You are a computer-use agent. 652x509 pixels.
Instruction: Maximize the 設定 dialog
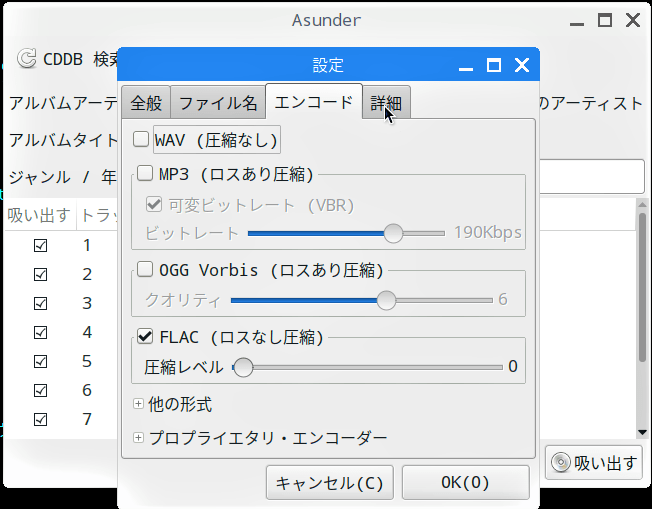pyautogui.click(x=494, y=65)
